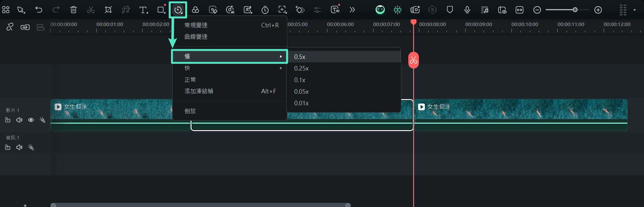Choose 添加凍結幀 menu item
The image size is (644, 207).
pyautogui.click(x=230, y=91)
